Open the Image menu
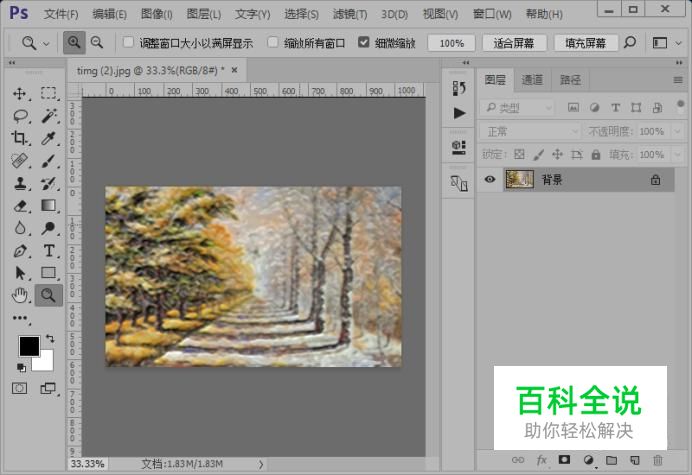 pyautogui.click(x=156, y=14)
